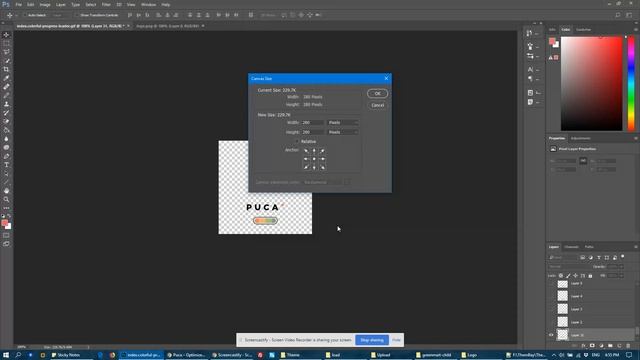Image resolution: width=640 pixels, height=360 pixels.
Task: Open the Image menu
Action: point(45,4)
